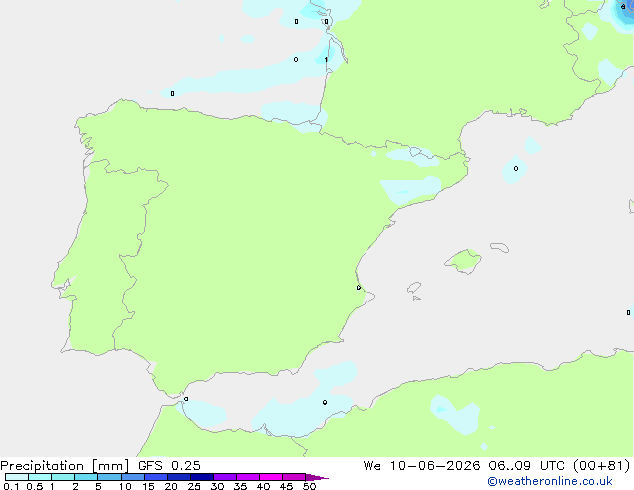634x490 pixels.
Task: Click the "30" legend label
Action: (x=217, y=486)
